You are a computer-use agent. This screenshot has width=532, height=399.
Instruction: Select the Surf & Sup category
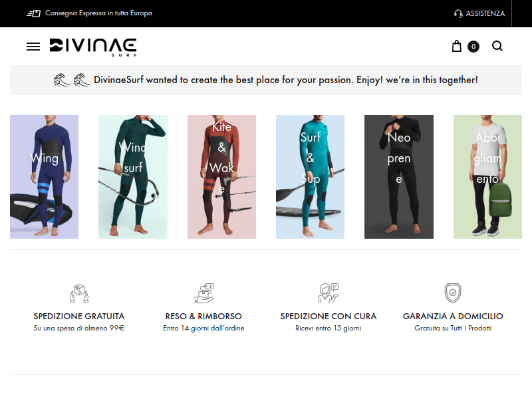pyautogui.click(x=310, y=177)
